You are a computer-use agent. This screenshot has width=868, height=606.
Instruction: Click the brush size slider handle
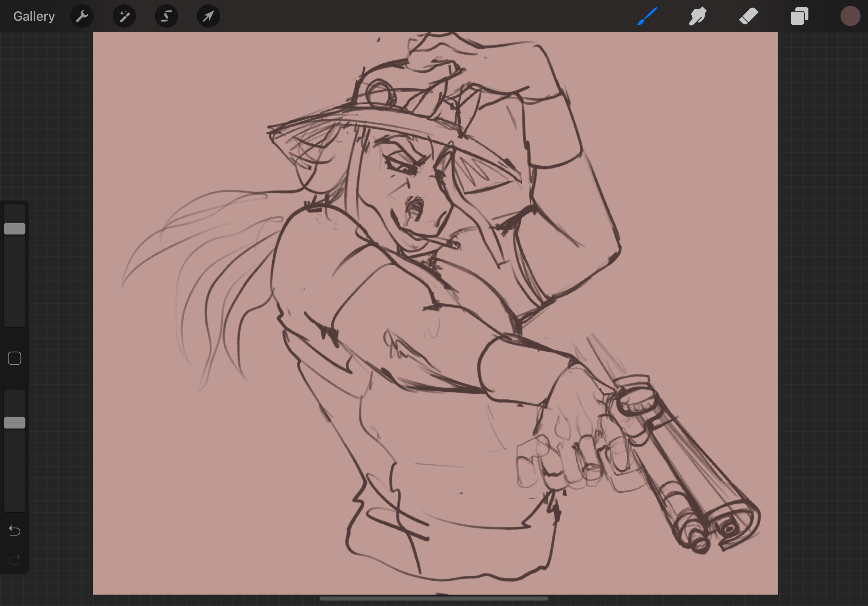click(15, 229)
